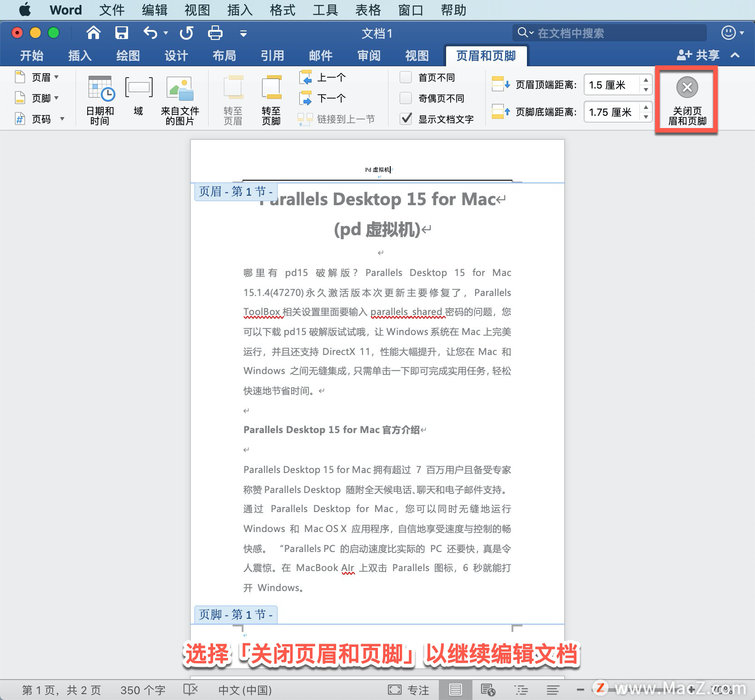This screenshot has height=700, width=755.
Task: Expand the Page Number (页码) dropdown
Action: point(40,119)
